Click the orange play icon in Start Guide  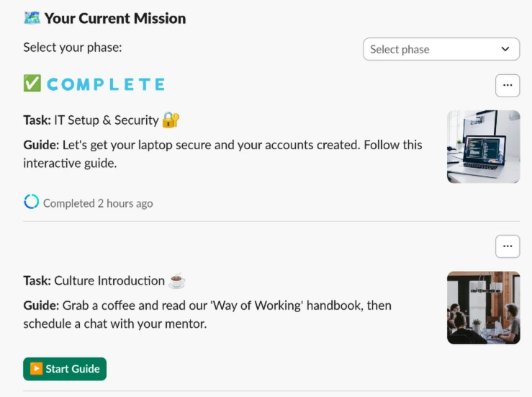pyautogui.click(x=36, y=369)
